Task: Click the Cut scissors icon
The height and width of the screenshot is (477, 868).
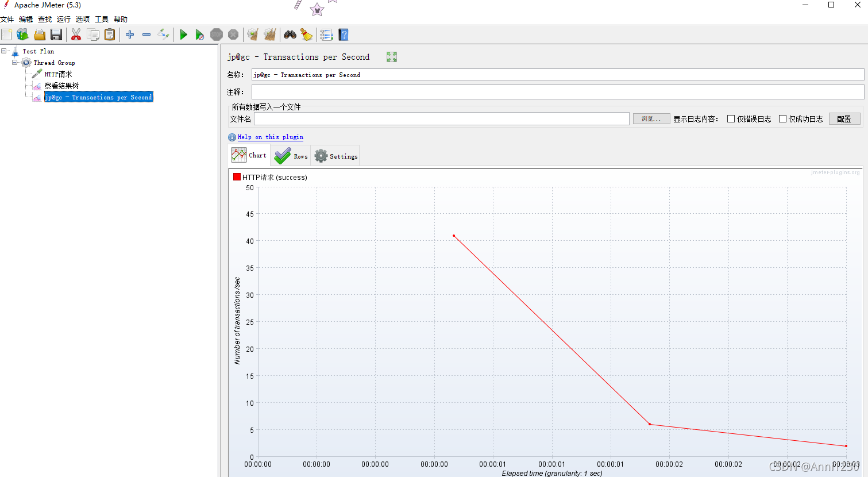Action: 76,35
